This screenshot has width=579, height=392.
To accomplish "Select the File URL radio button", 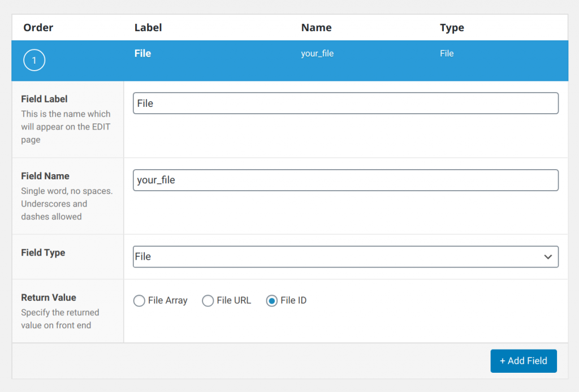I will pos(208,301).
